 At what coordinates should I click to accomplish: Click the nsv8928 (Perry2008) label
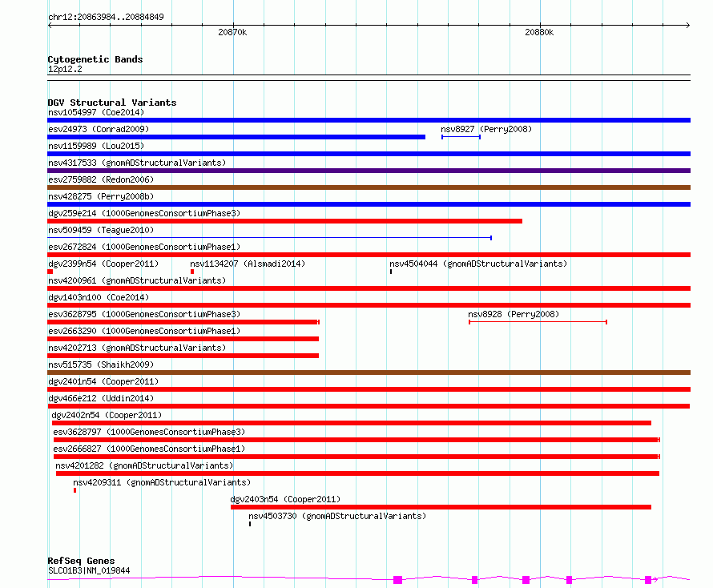[514, 314]
